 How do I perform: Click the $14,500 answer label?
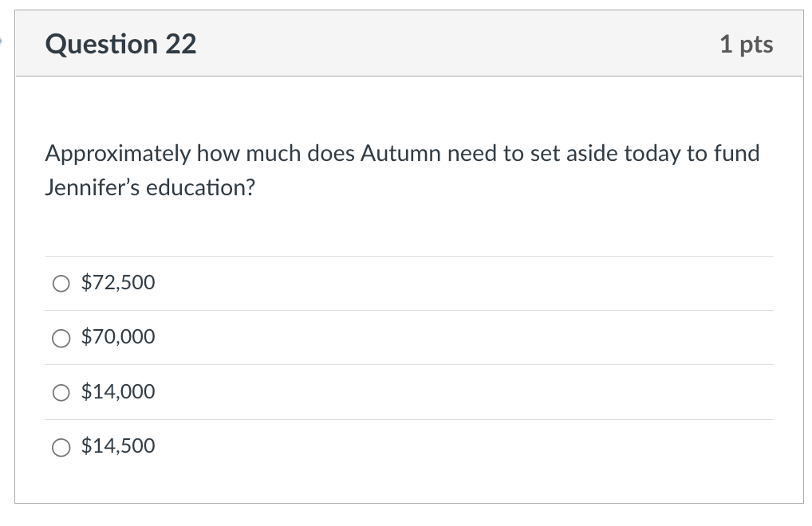click(x=117, y=447)
